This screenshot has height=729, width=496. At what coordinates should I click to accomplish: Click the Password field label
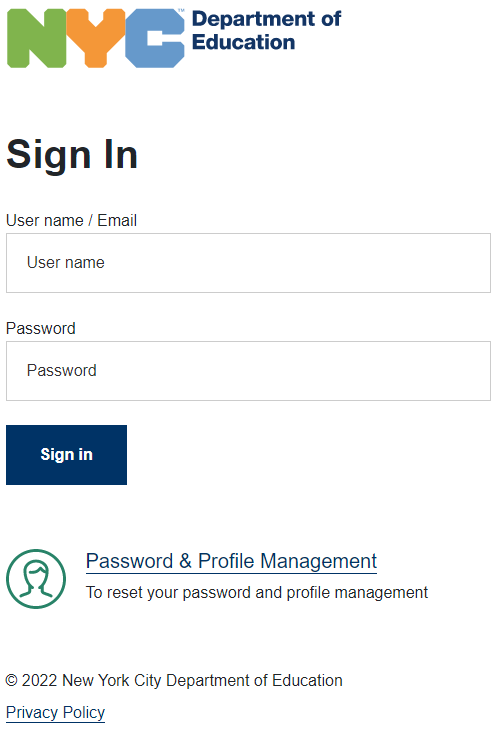click(x=40, y=328)
